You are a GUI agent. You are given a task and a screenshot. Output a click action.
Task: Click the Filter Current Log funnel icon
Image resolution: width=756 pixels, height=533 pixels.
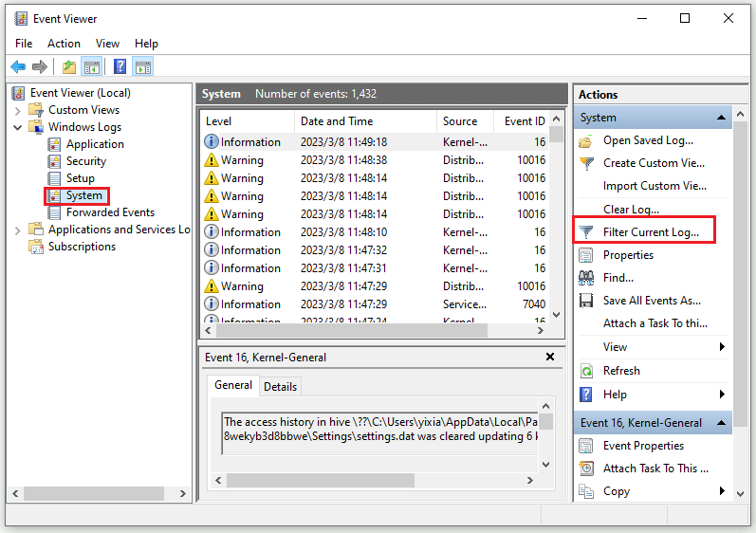[586, 232]
